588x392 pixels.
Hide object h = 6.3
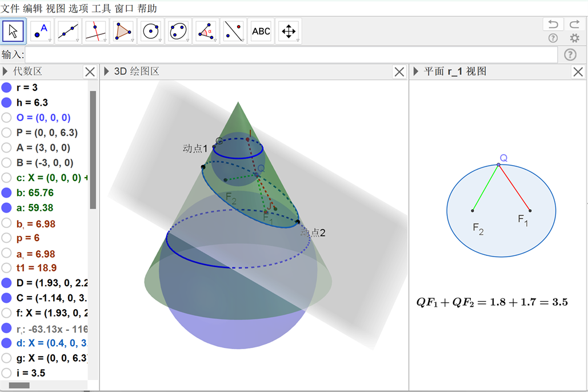point(6,103)
